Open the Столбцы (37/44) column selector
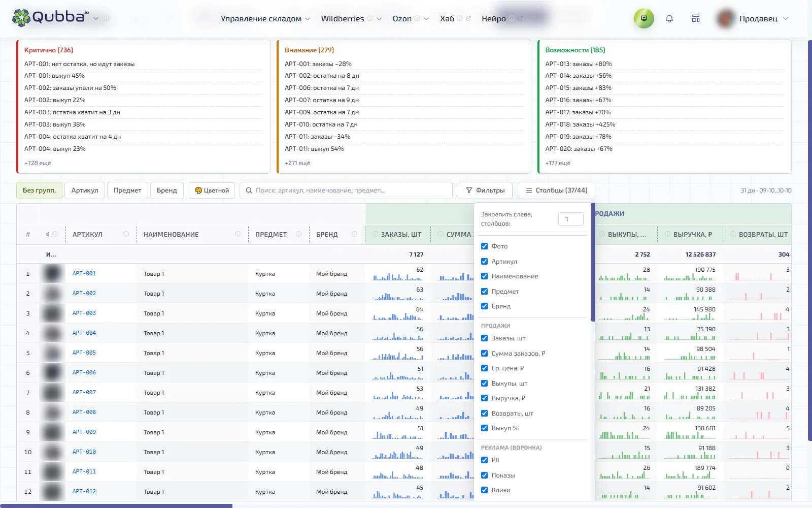The image size is (812, 508). pyautogui.click(x=556, y=190)
